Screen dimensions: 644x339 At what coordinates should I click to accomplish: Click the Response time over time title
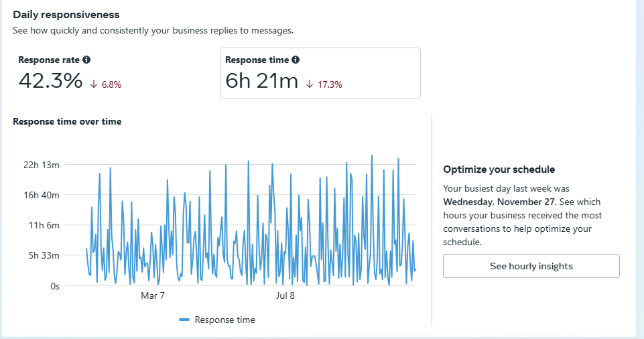pos(67,122)
